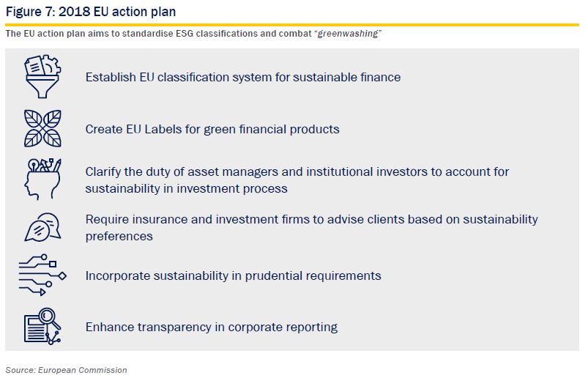Image resolution: width=588 pixels, height=381 pixels.
Task: Select 'Enhance transparency in corporate reporting'
Action: (212, 327)
